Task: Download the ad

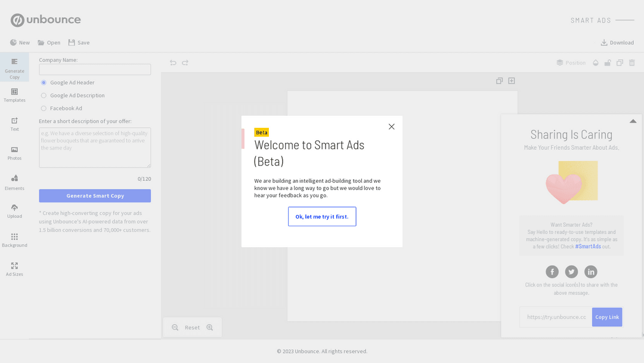Action: point(617,42)
